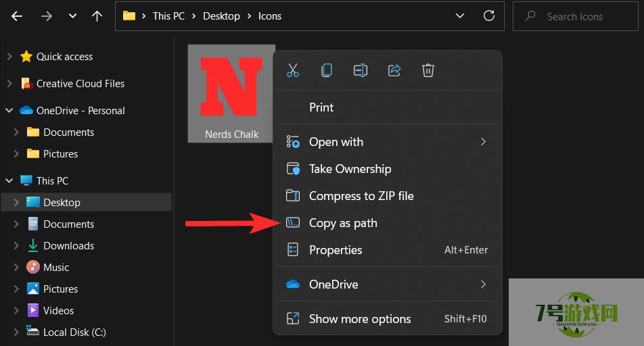This screenshot has height=346, width=644.
Task: Open recent locations dropdown chevron
Action: 72,16
